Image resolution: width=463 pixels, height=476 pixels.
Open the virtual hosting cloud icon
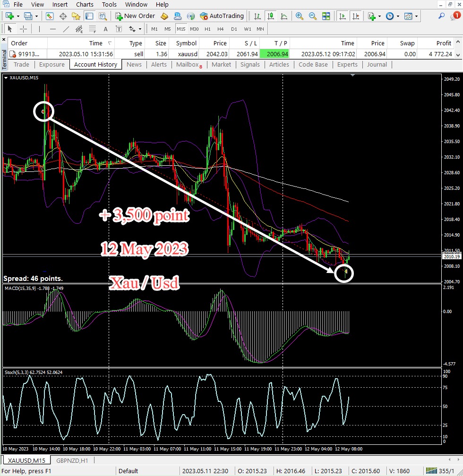point(178,16)
